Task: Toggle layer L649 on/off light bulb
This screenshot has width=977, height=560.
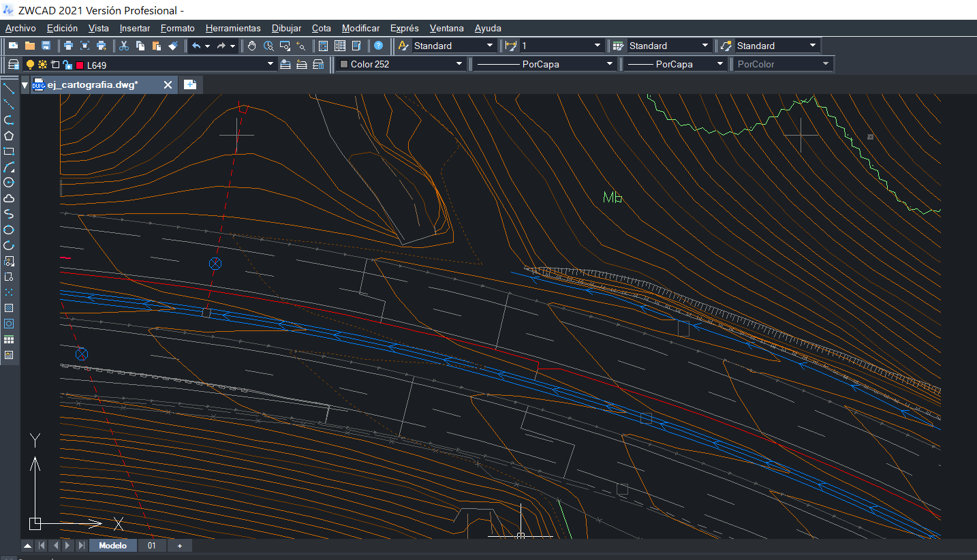Action: tap(30, 64)
